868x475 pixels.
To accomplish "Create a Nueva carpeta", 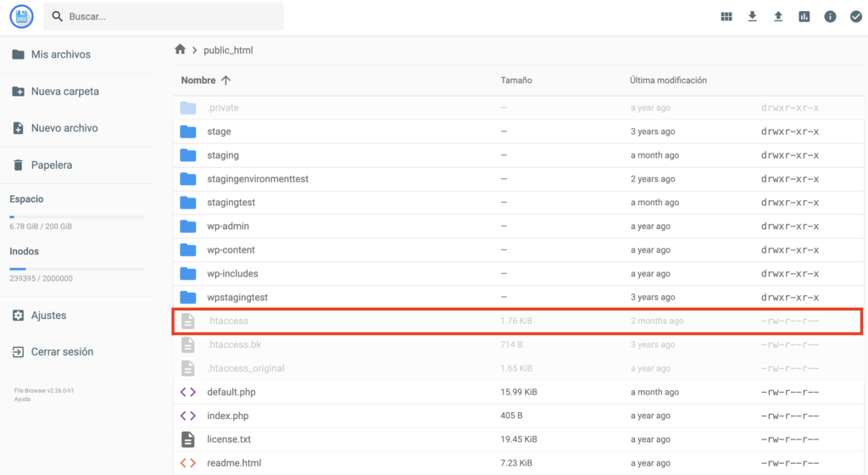I will coord(64,92).
